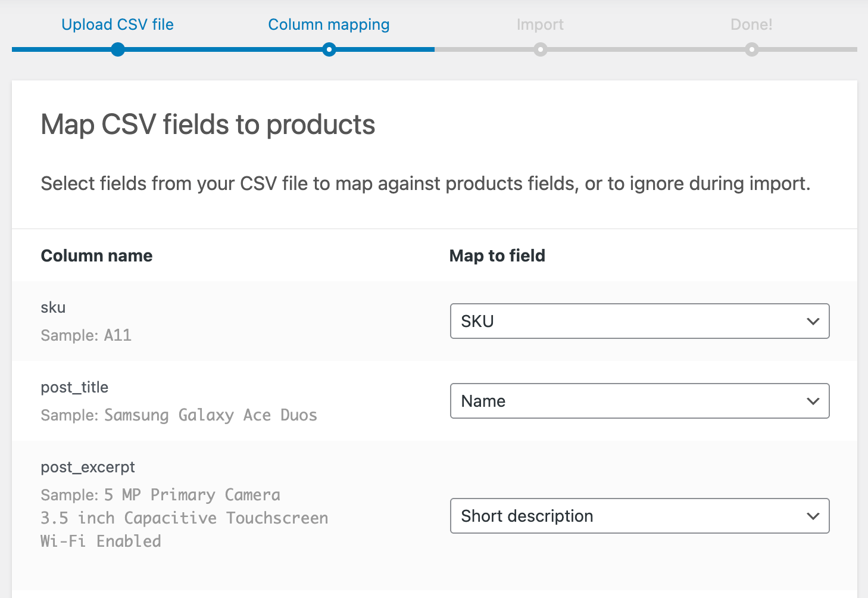Click the 'Map to field' header
868x598 pixels.
coord(497,256)
